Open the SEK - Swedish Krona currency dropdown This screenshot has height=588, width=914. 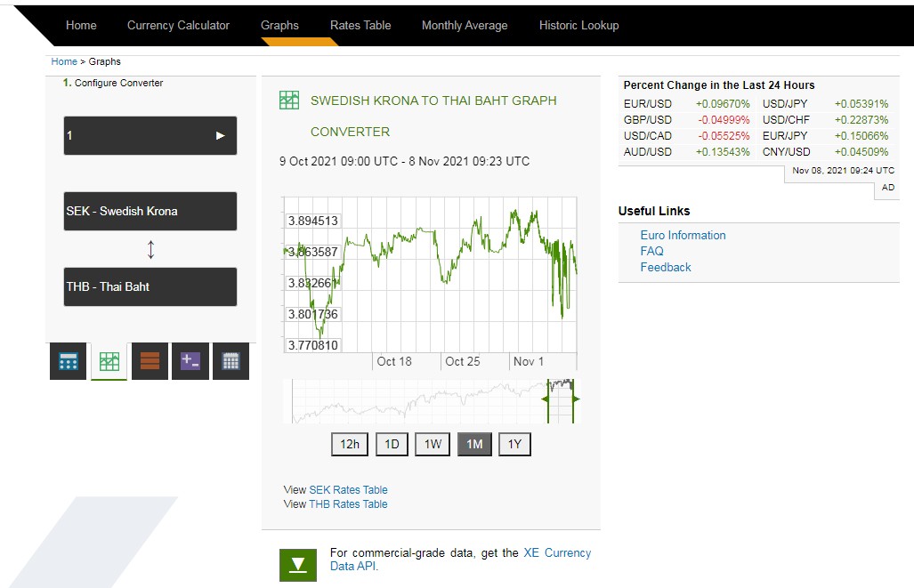[x=150, y=211]
